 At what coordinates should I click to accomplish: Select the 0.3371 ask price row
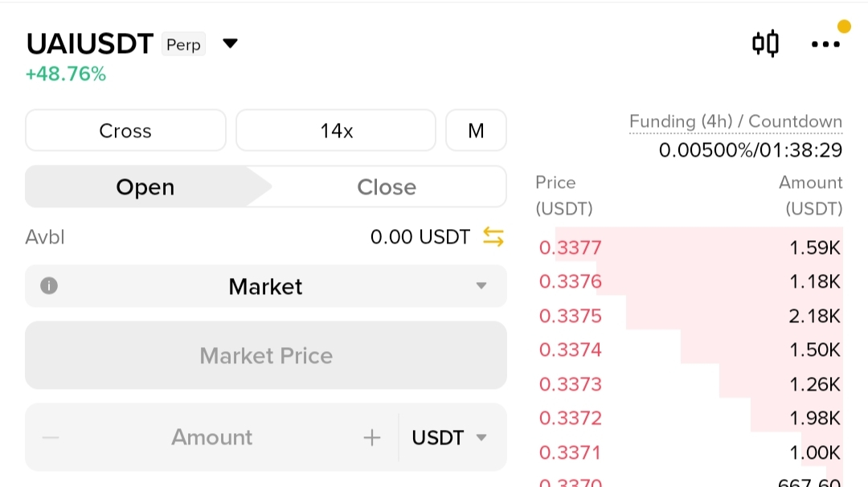[x=690, y=452]
